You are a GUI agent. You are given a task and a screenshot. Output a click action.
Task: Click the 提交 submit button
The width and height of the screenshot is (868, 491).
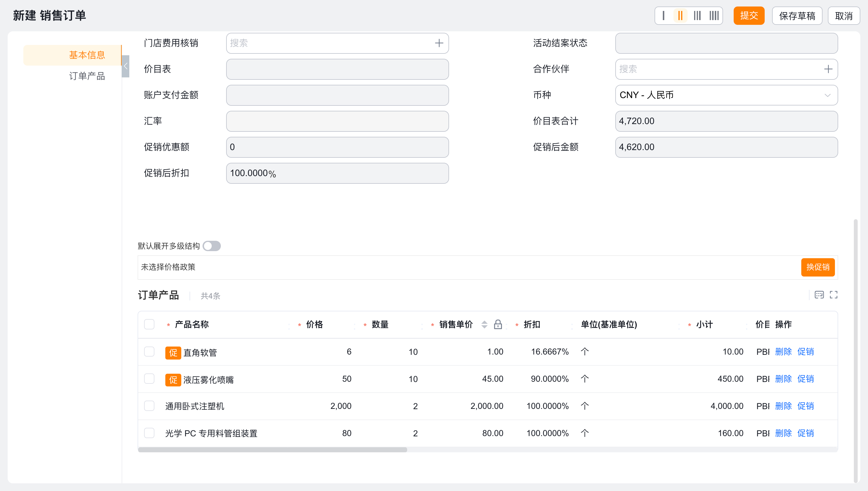pyautogui.click(x=749, y=16)
